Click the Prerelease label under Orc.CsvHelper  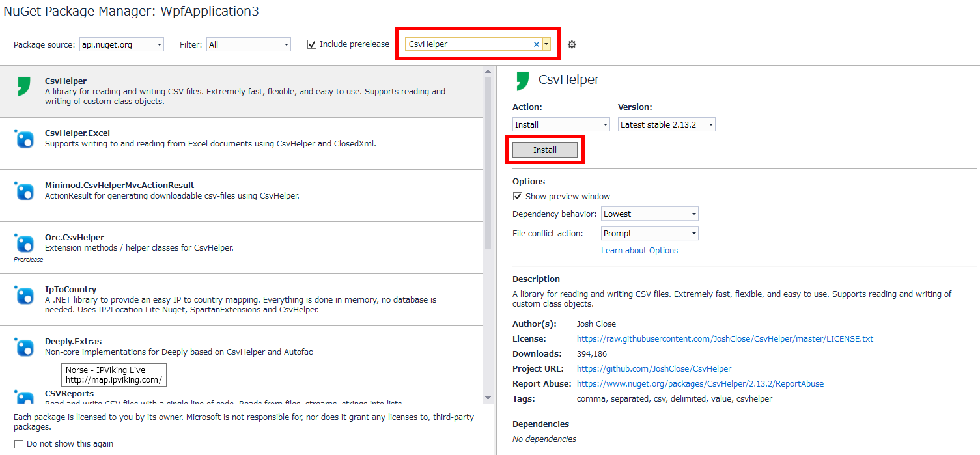28,260
